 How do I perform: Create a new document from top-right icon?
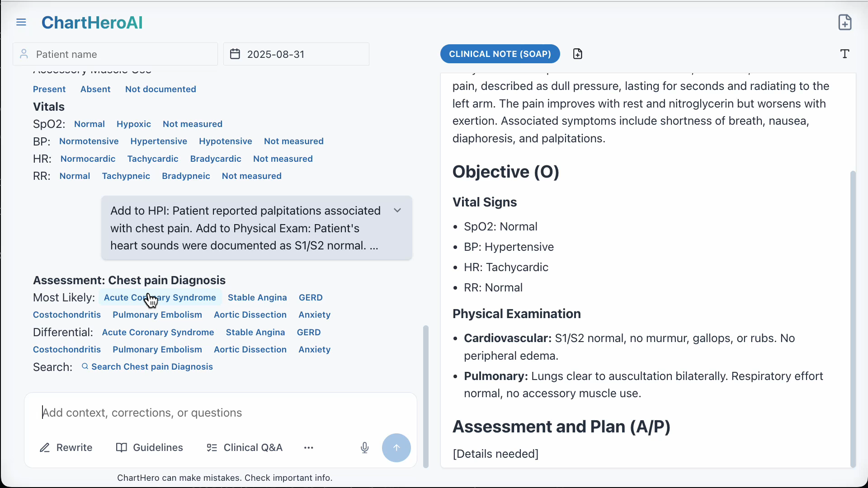(x=845, y=22)
